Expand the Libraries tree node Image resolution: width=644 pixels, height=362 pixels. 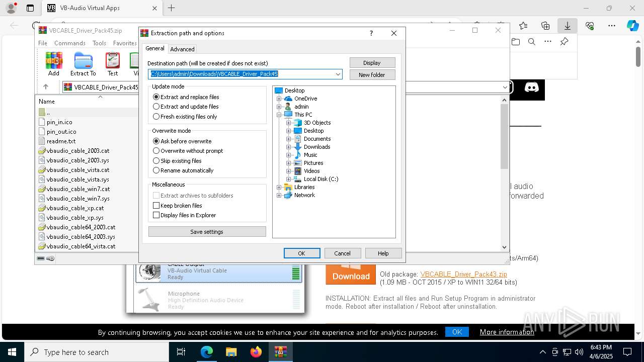click(279, 187)
